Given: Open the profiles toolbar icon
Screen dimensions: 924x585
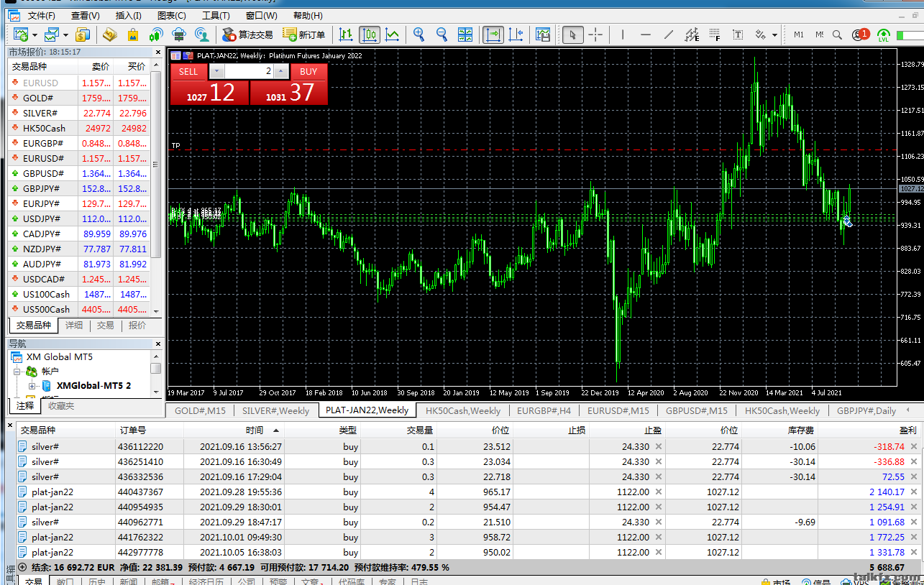Looking at the screenshot, I should coord(51,34).
